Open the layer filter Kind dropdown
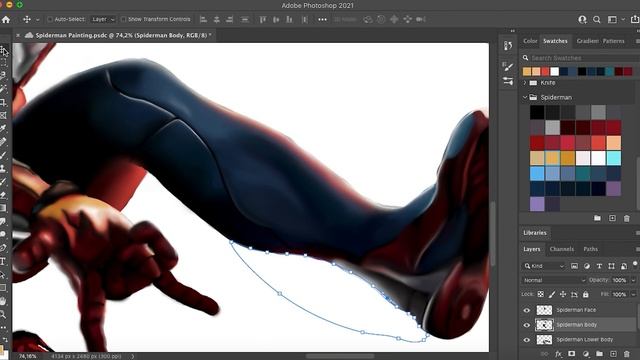The image size is (640, 360). tap(544, 266)
